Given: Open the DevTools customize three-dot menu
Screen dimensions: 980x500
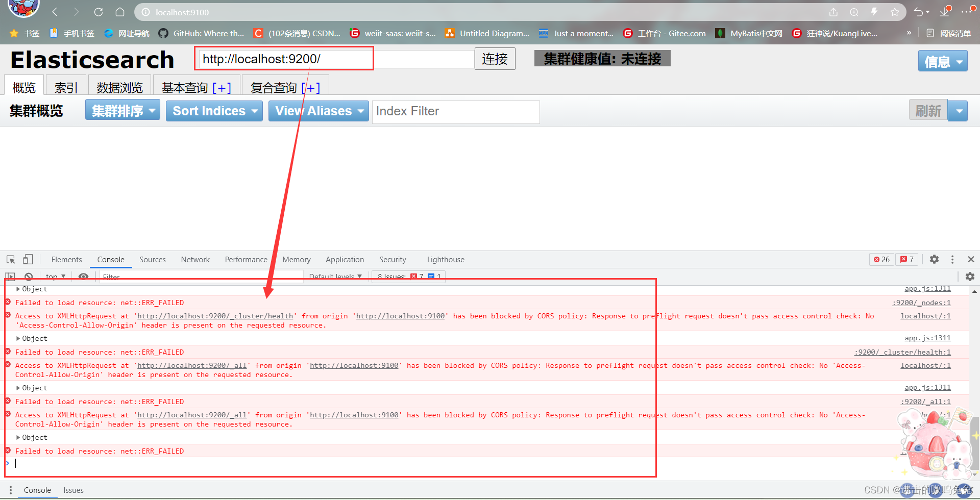Looking at the screenshot, I should click(952, 259).
